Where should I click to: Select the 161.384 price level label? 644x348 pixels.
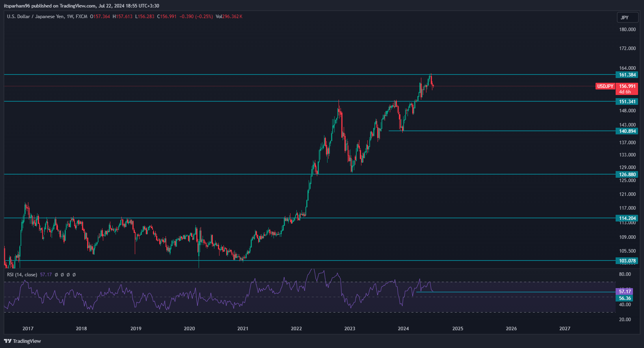pyautogui.click(x=627, y=75)
